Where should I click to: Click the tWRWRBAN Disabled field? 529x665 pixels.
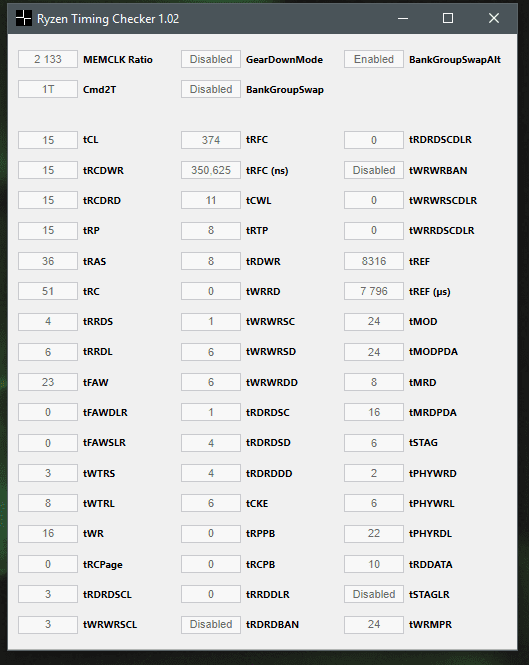[x=374, y=170]
